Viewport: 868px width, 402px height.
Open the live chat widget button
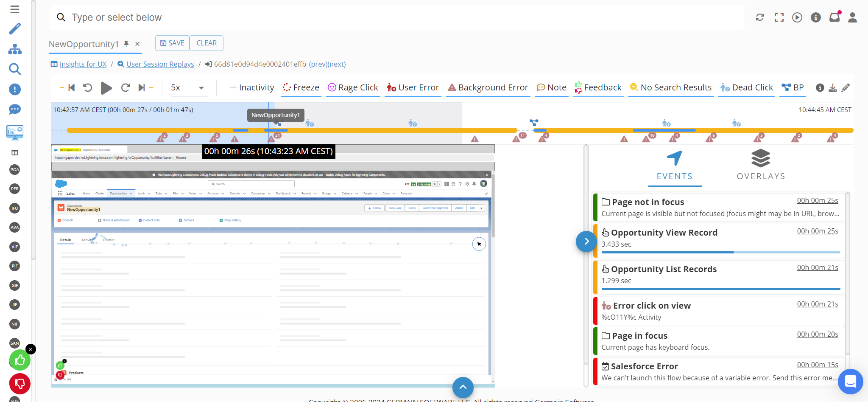click(x=851, y=382)
